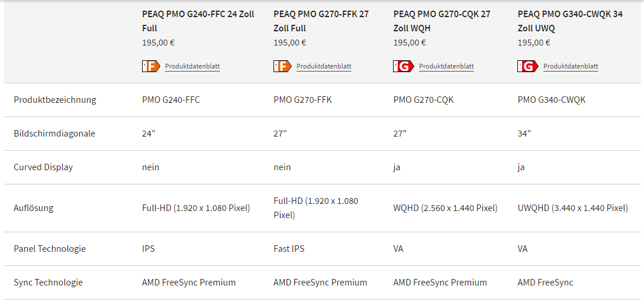Open Produktdatenblatt for the 24 Zoll monitor
Image resolution: width=644 pixels, height=305 pixels.
[x=192, y=66]
